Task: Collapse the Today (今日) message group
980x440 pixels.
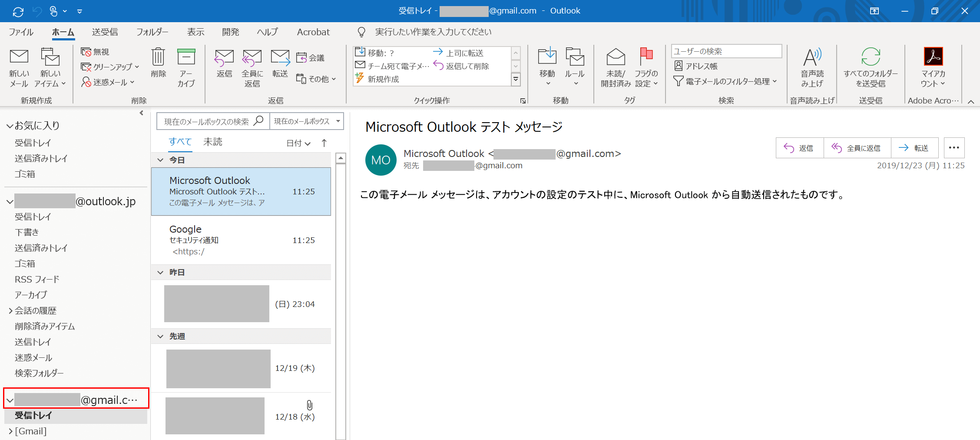Action: tap(160, 160)
